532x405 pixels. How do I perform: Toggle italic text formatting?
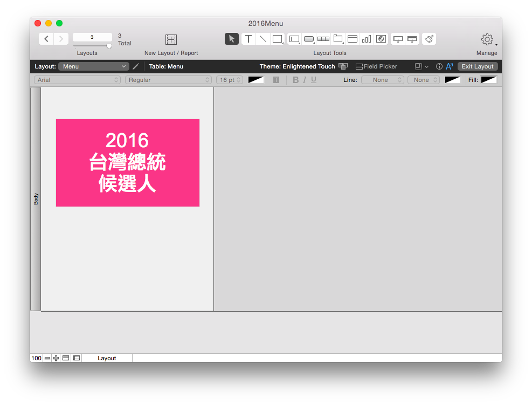click(x=305, y=79)
